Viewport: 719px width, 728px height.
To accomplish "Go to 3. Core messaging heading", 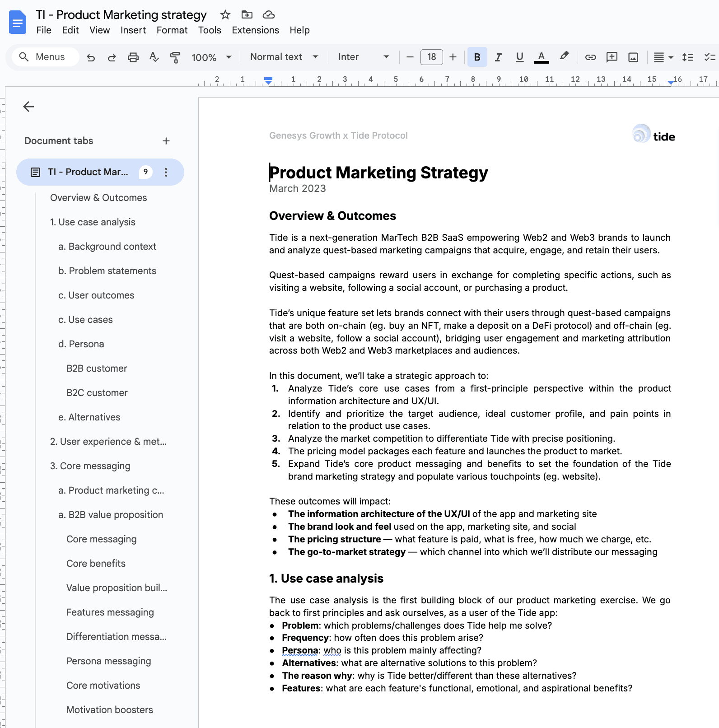I will pyautogui.click(x=90, y=466).
